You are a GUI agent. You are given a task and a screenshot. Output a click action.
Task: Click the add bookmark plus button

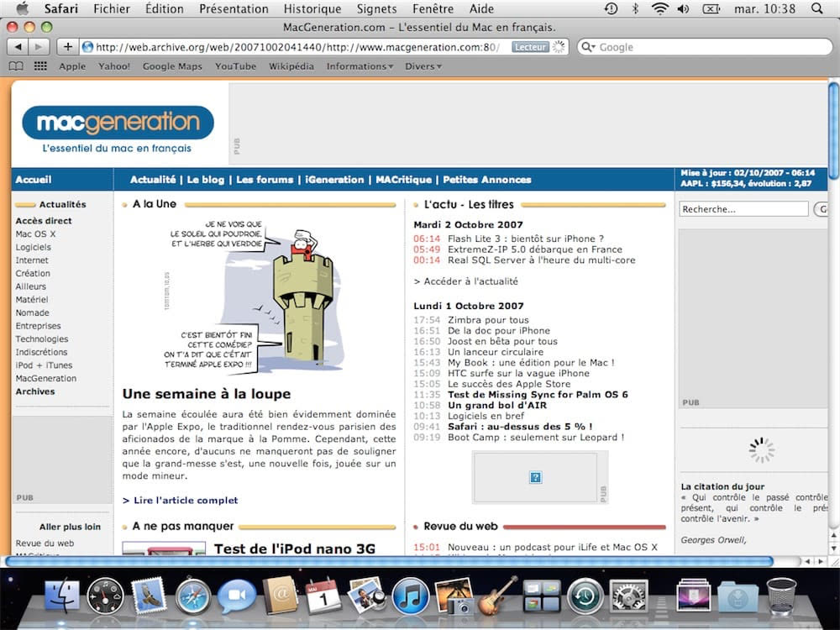pos(68,47)
